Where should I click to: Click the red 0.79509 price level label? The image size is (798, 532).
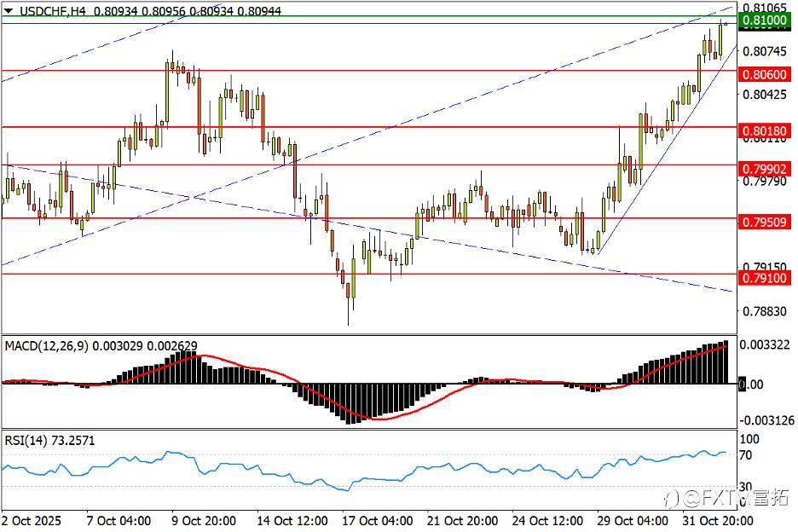coord(765,222)
